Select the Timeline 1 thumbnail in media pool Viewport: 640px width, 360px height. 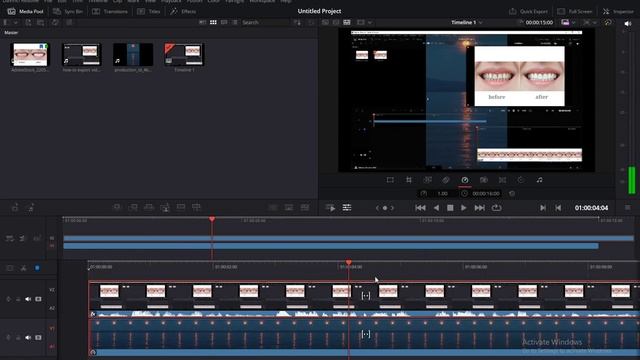pos(184,55)
